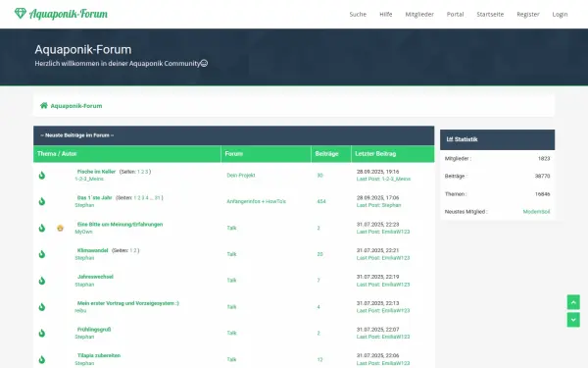Image resolution: width=588 pixels, height=368 pixels.
Task: Open author reibu profile link
Action: pyautogui.click(x=80, y=310)
